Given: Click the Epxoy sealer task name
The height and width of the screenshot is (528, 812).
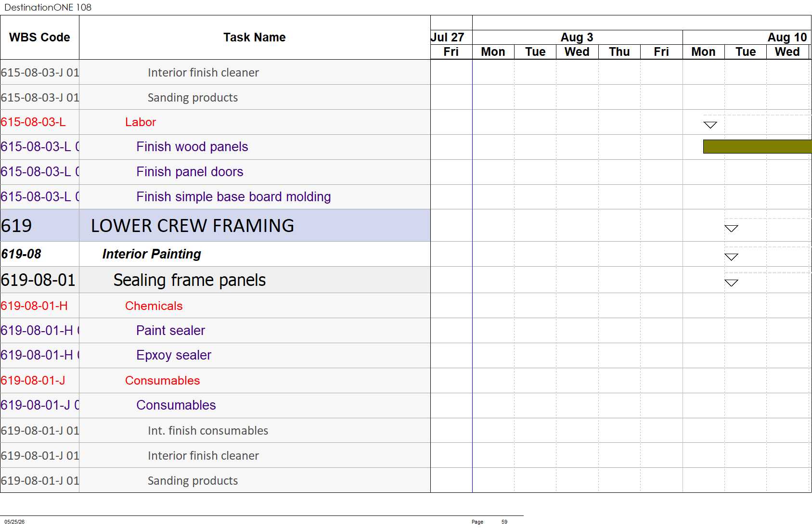Looking at the screenshot, I should pos(174,355).
